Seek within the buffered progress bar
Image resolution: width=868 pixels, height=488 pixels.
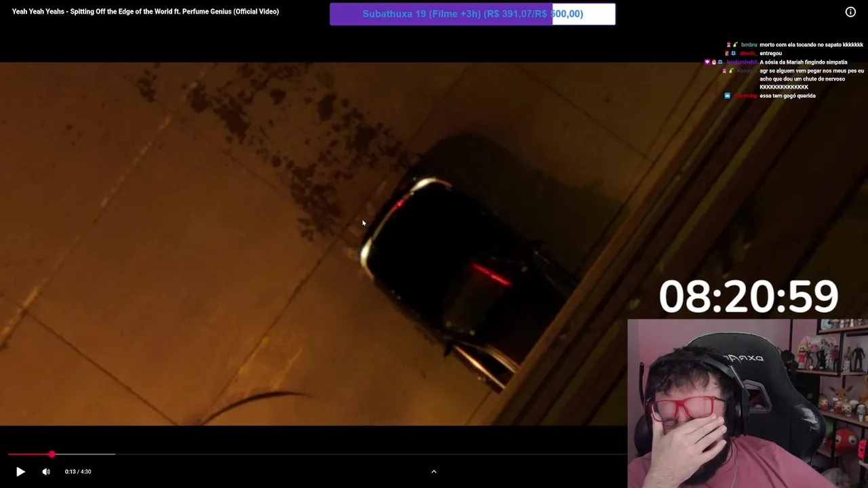tap(84, 454)
